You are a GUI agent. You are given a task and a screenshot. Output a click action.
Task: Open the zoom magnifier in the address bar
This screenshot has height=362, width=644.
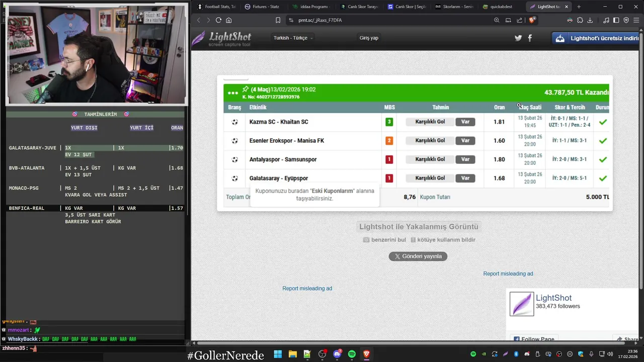pos(497,20)
